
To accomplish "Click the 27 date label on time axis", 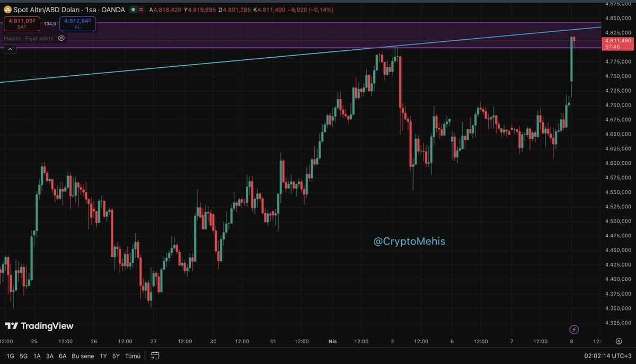I will [x=153, y=341].
